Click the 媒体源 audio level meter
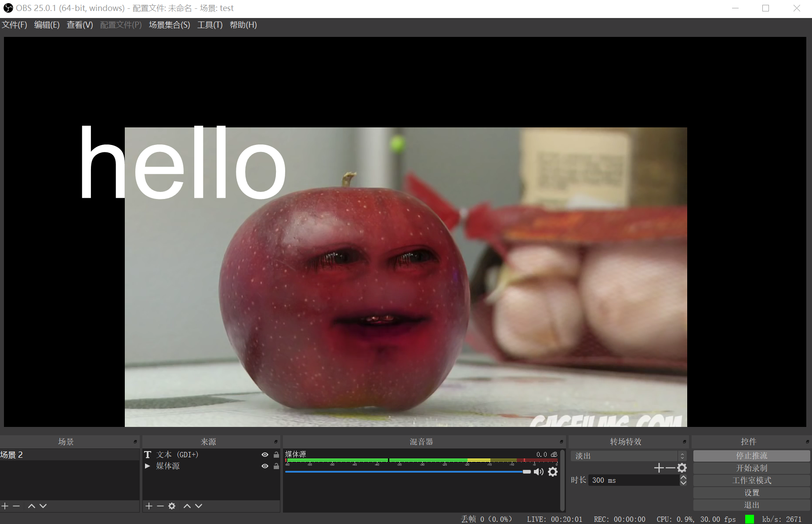The width and height of the screenshot is (812, 524). [x=422, y=460]
